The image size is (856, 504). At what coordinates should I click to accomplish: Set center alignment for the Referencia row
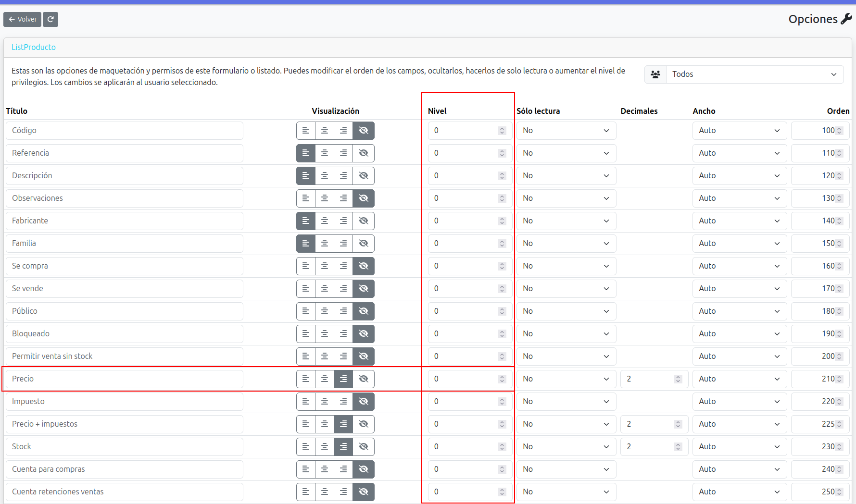pyautogui.click(x=325, y=153)
